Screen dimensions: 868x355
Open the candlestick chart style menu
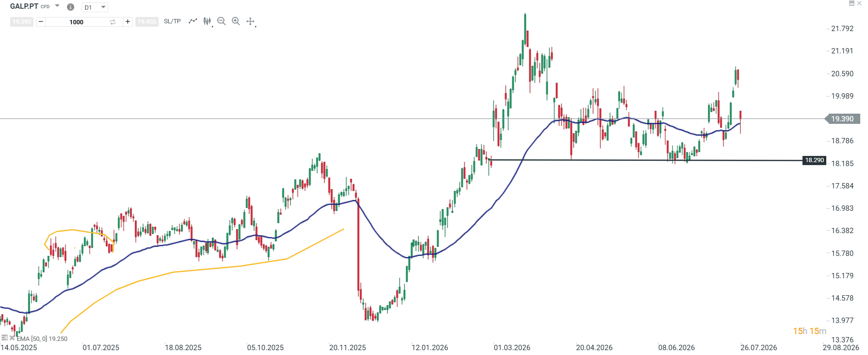point(207,21)
